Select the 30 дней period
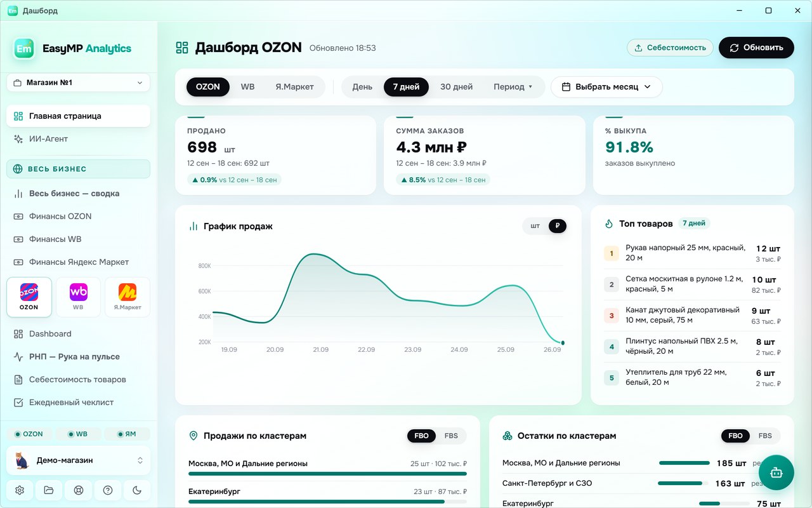Image resolution: width=812 pixels, height=508 pixels. pyautogui.click(x=457, y=87)
